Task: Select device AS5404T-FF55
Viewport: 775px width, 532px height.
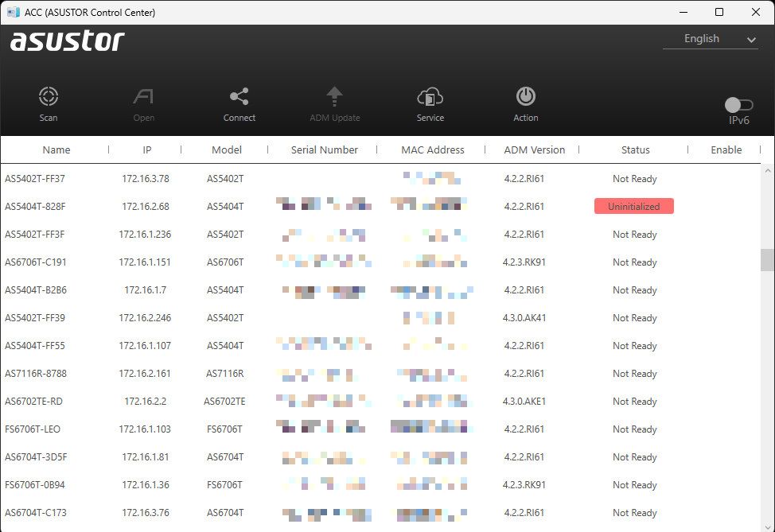Action: tap(34, 346)
